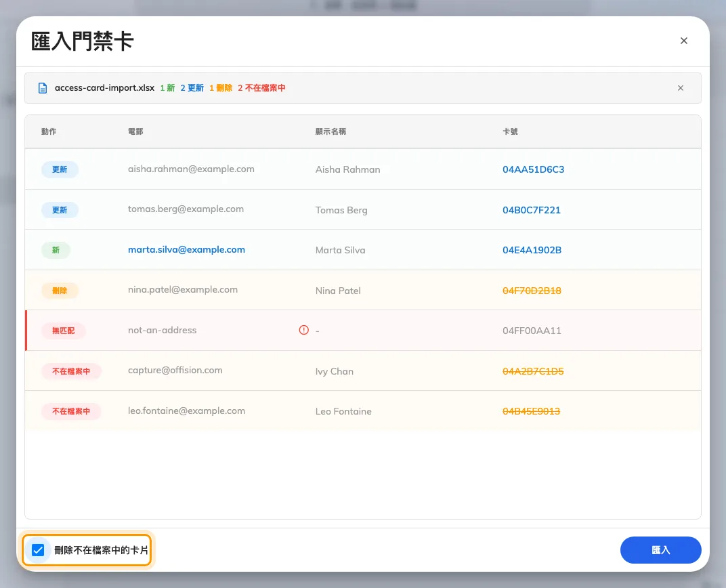The height and width of the screenshot is (588, 726).
Task: Select email marta.silva@example.com
Action: pos(187,249)
